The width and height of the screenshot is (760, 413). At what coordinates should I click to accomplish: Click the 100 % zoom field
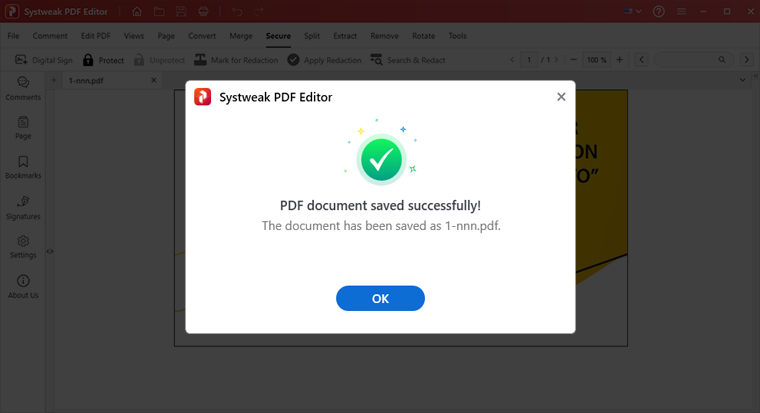pyautogui.click(x=596, y=60)
